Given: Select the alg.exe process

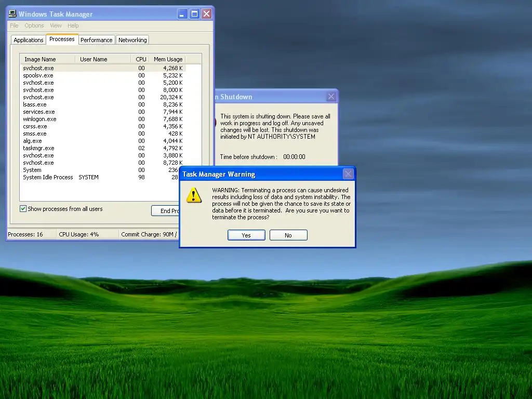Looking at the screenshot, I should pyautogui.click(x=103, y=141).
